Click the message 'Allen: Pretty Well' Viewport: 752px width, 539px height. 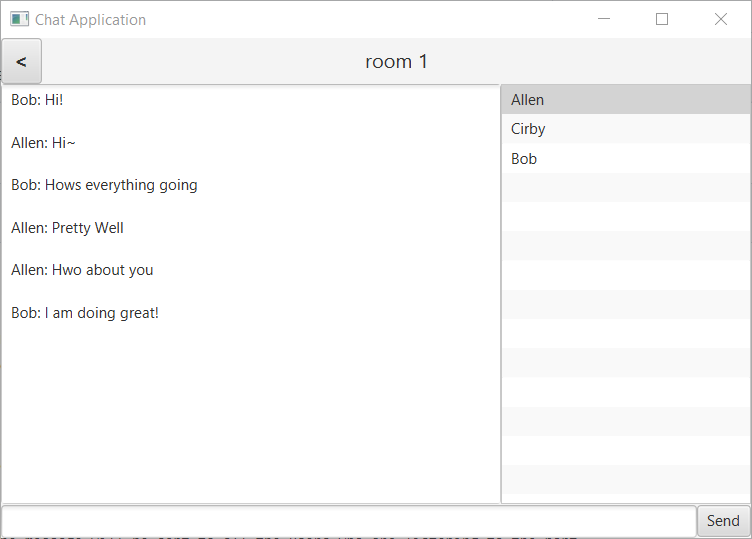tap(67, 228)
